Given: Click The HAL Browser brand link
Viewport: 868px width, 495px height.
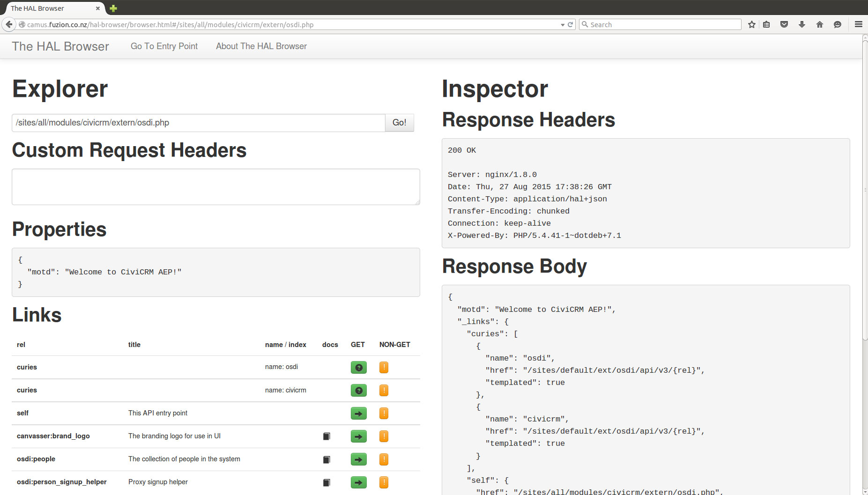Looking at the screenshot, I should [60, 46].
